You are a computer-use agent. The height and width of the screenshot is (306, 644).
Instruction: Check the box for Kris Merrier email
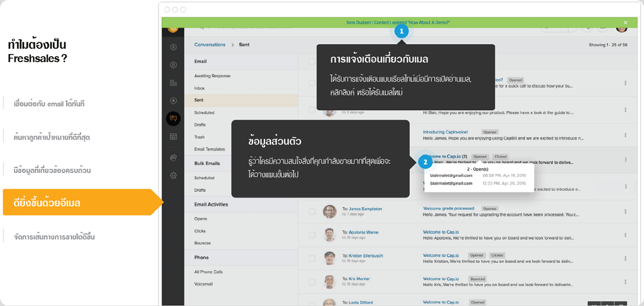pos(312,282)
